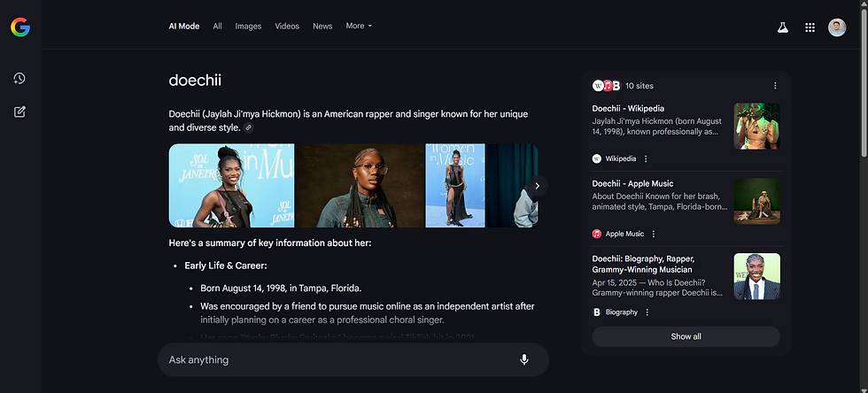Start a new search with compose icon
This screenshot has width=868, height=393.
[19, 112]
